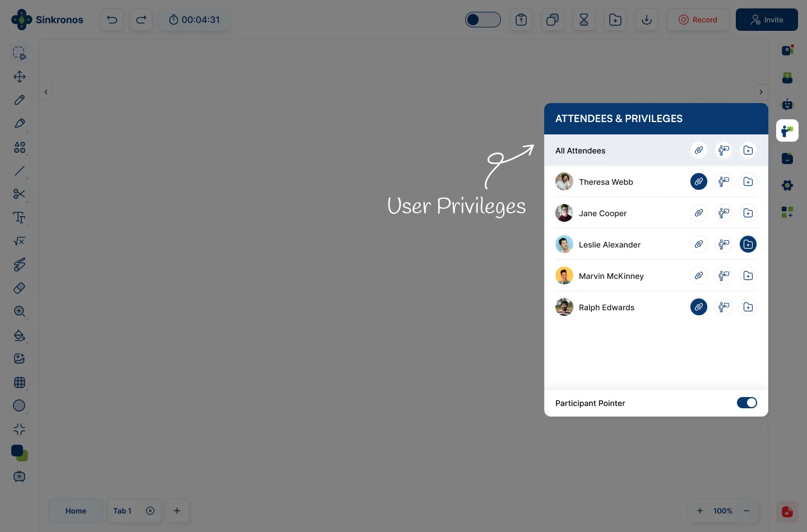
Task: Select the circle tool in left toolbar
Action: (x=20, y=405)
